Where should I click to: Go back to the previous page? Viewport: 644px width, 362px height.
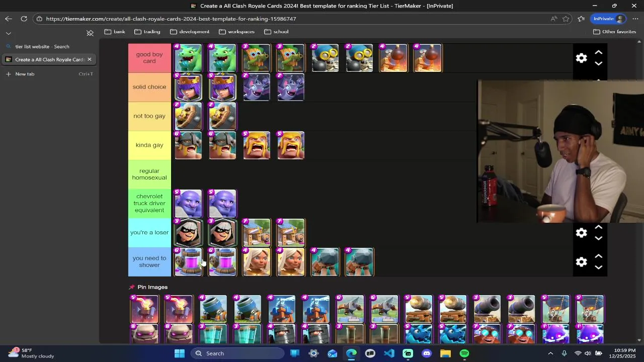pyautogui.click(x=9, y=19)
